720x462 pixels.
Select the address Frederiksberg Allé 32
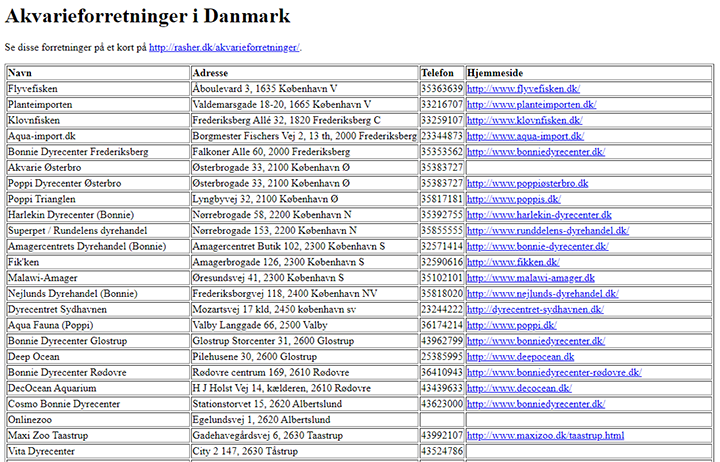pyautogui.click(x=287, y=120)
